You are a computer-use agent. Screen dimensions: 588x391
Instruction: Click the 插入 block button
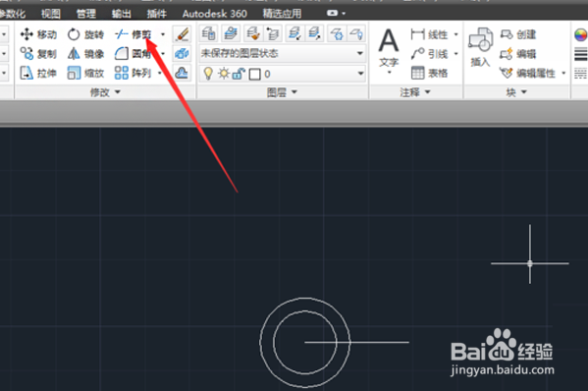pyautogui.click(x=480, y=47)
